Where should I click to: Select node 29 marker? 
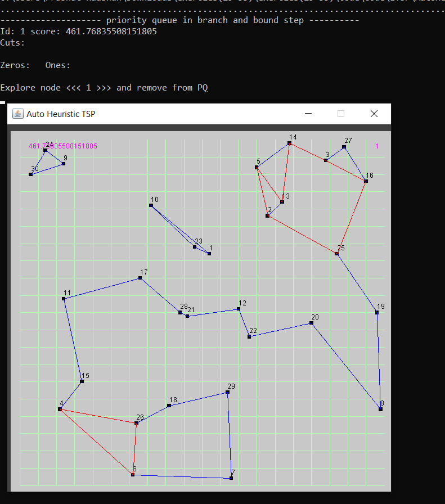click(227, 392)
